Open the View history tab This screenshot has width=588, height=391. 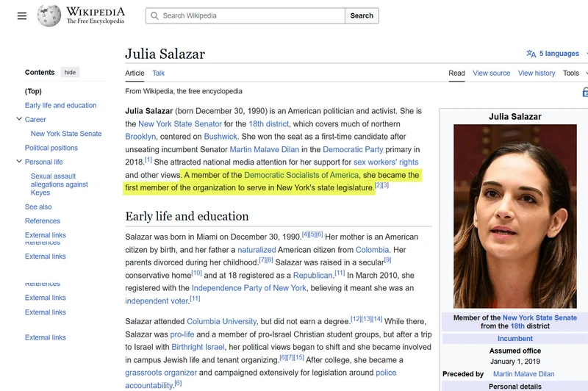(537, 73)
